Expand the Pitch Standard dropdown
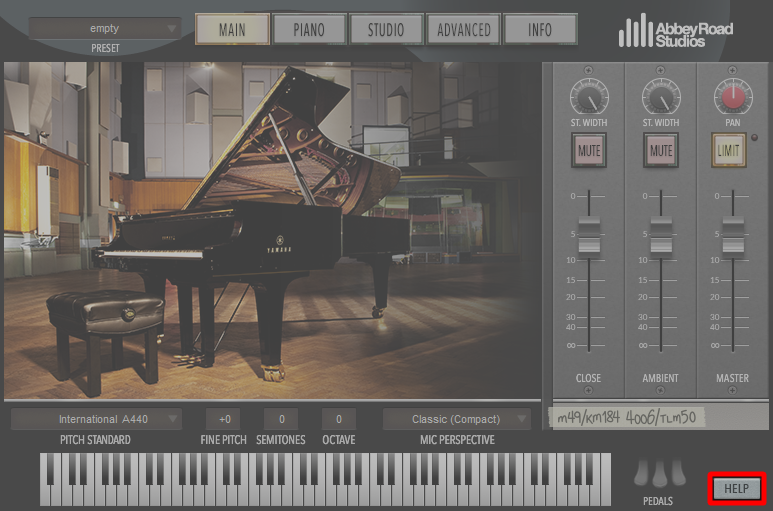The width and height of the screenshot is (773, 511). coord(96,419)
